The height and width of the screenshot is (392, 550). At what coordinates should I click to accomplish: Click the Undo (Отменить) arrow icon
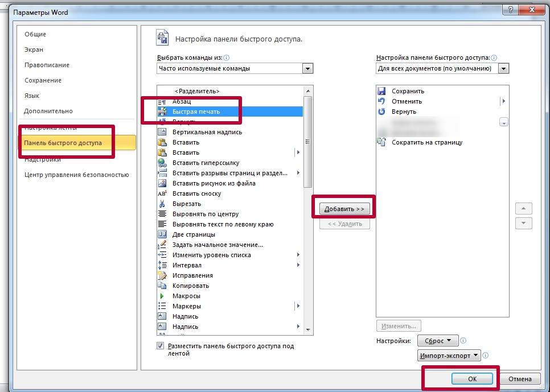click(381, 101)
